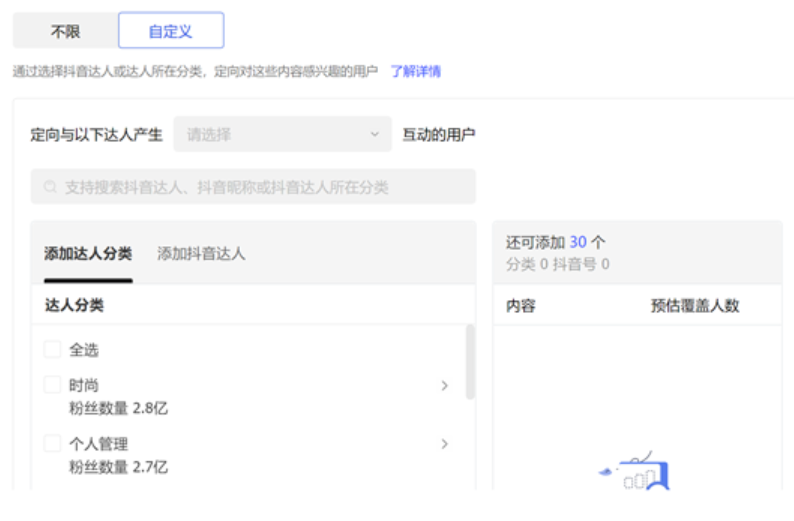Check the 个人管理 category checkbox
The height and width of the screenshot is (521, 794).
point(52,443)
